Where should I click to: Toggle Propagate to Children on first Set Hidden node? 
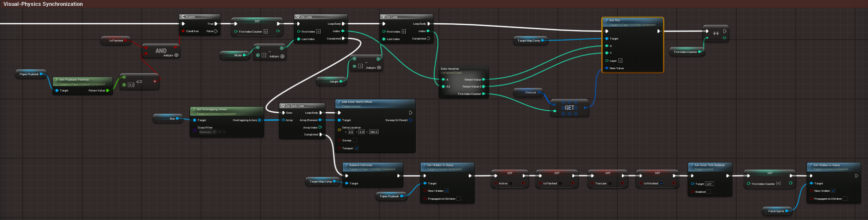(x=458, y=199)
